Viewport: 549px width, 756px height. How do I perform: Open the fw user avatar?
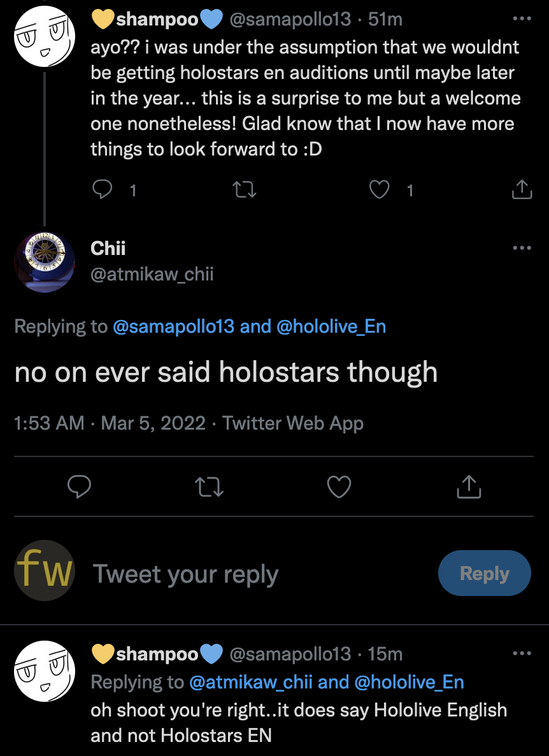click(45, 571)
